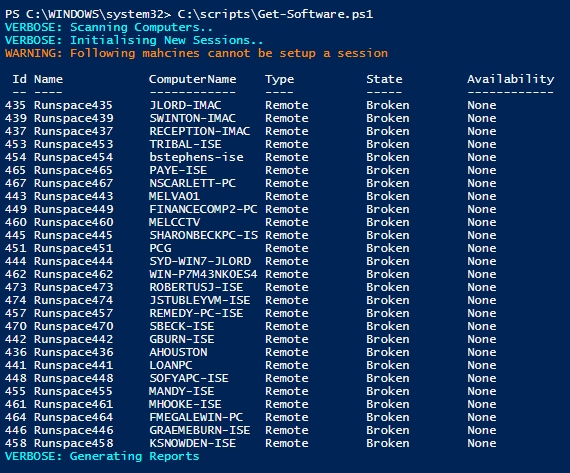This screenshot has height=473, width=570.
Task: Select computer name MELVA01
Action: (174, 196)
